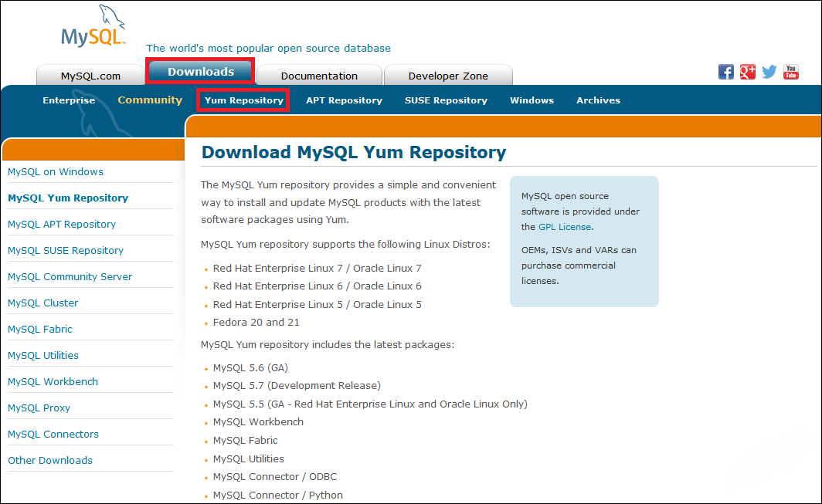Open the MySQL Utilities sidebar link
The height and width of the screenshot is (504, 822).
43,355
